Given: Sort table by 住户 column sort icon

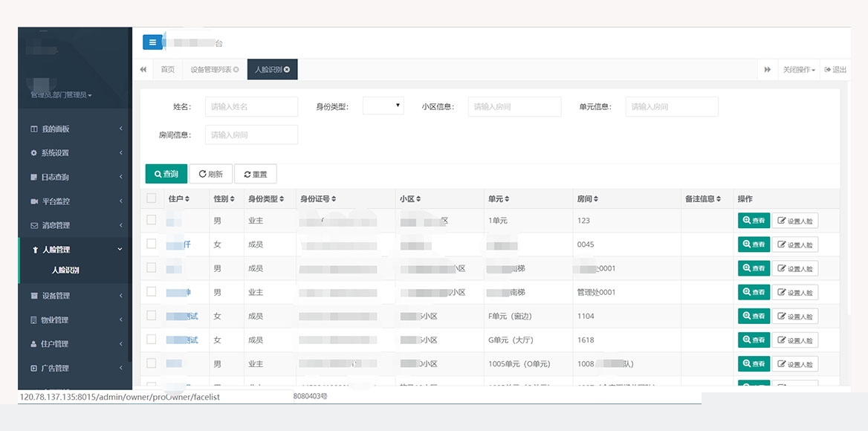Looking at the screenshot, I should point(187,199).
